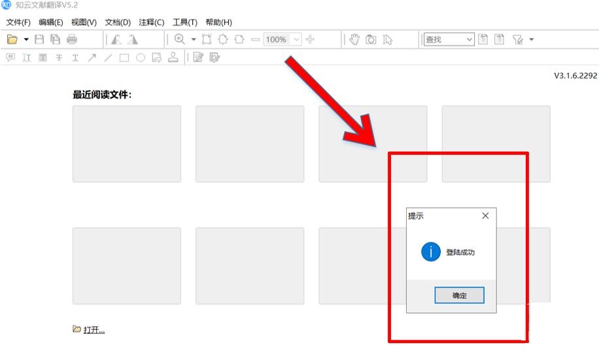
Task: Expand the open-file dropdown arrow
Action: (x=26, y=40)
